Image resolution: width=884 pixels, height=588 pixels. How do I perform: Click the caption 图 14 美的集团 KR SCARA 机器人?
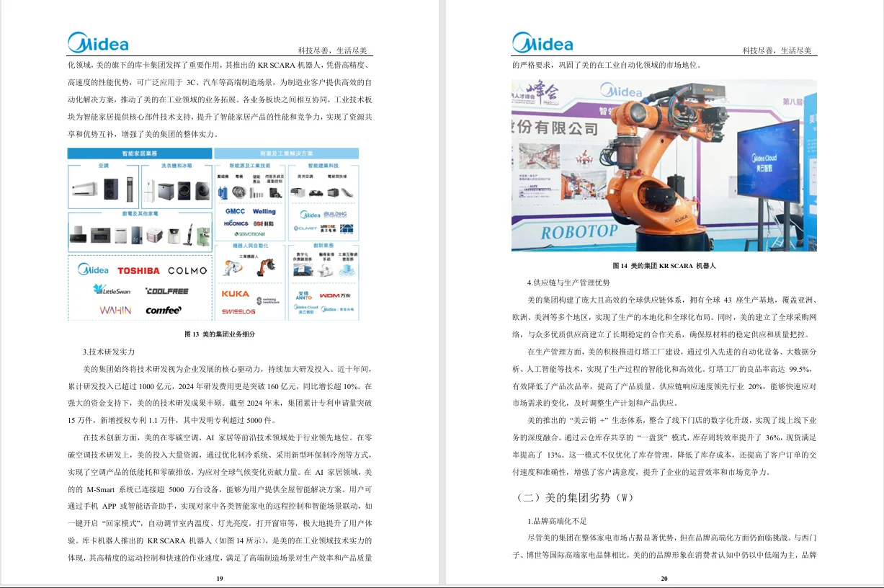pos(664,266)
